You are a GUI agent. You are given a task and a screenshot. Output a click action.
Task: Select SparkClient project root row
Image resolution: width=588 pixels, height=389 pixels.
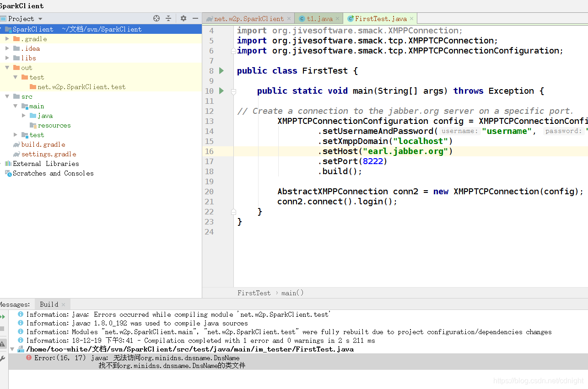click(x=101, y=29)
